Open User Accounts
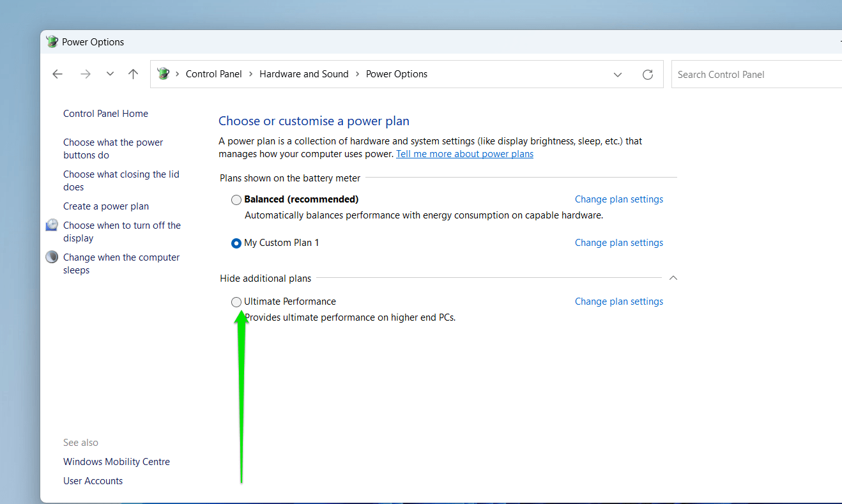 (x=93, y=481)
